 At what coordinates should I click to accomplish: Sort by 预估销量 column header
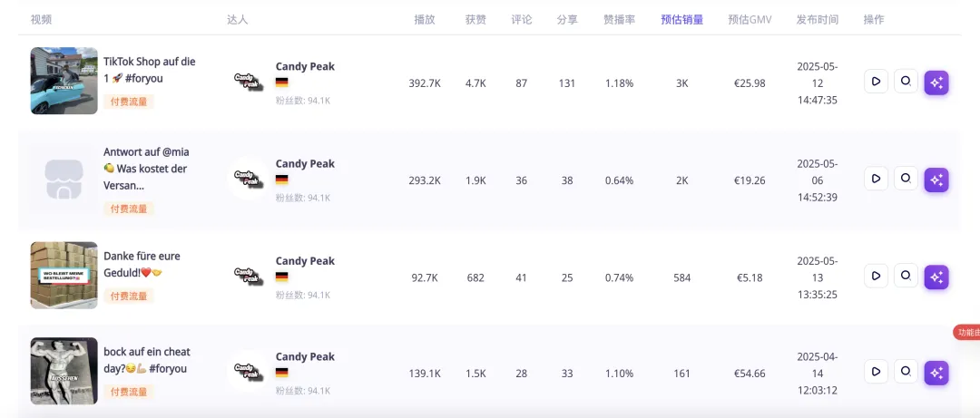click(681, 19)
